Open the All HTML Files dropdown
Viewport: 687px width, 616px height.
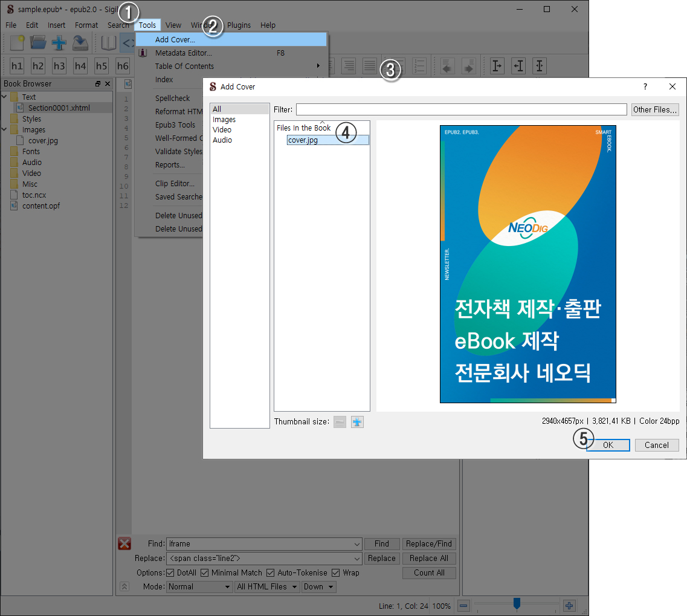click(267, 586)
